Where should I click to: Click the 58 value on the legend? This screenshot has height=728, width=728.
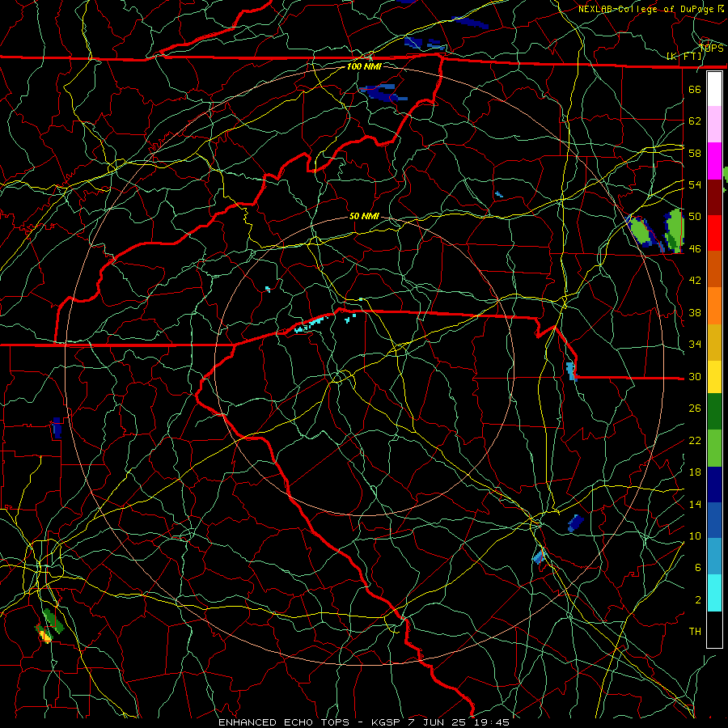point(695,153)
